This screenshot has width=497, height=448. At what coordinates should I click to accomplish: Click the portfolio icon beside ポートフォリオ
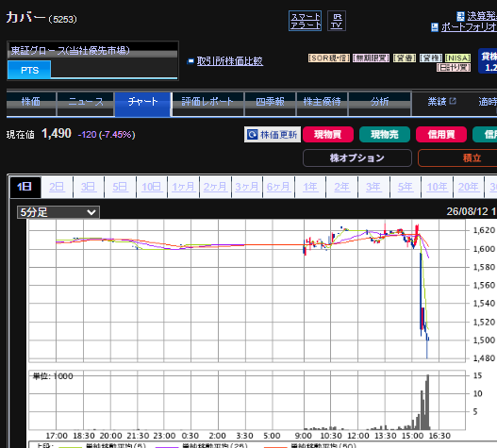pos(435,27)
